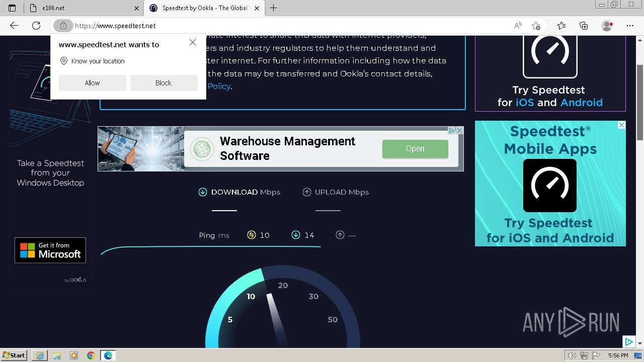
Task: Click the DOWNLOAD Mbps arrow icon
Action: [203, 192]
